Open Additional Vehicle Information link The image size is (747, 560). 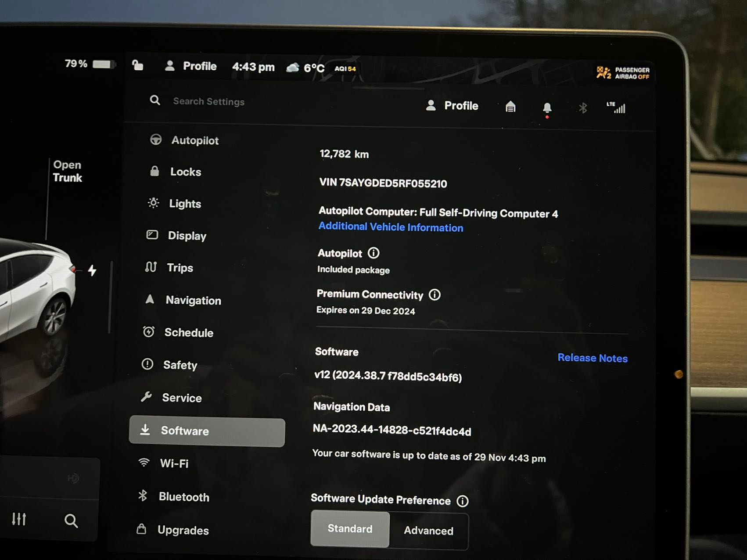pyautogui.click(x=391, y=227)
